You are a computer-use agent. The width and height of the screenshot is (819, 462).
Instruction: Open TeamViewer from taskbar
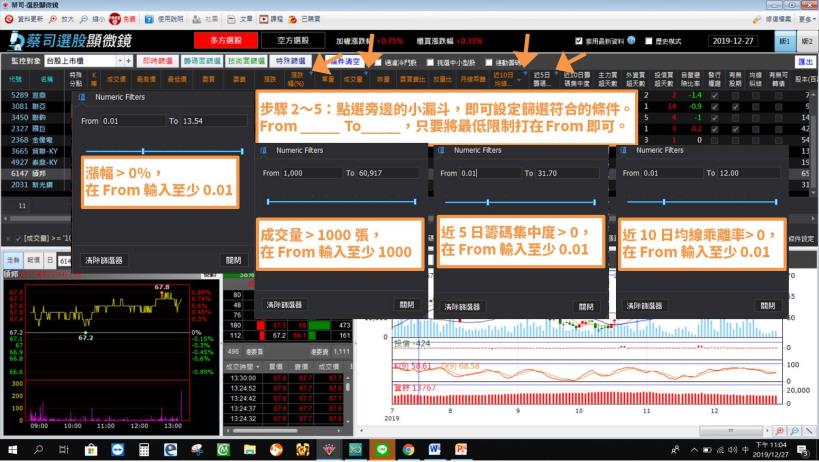pos(118,449)
